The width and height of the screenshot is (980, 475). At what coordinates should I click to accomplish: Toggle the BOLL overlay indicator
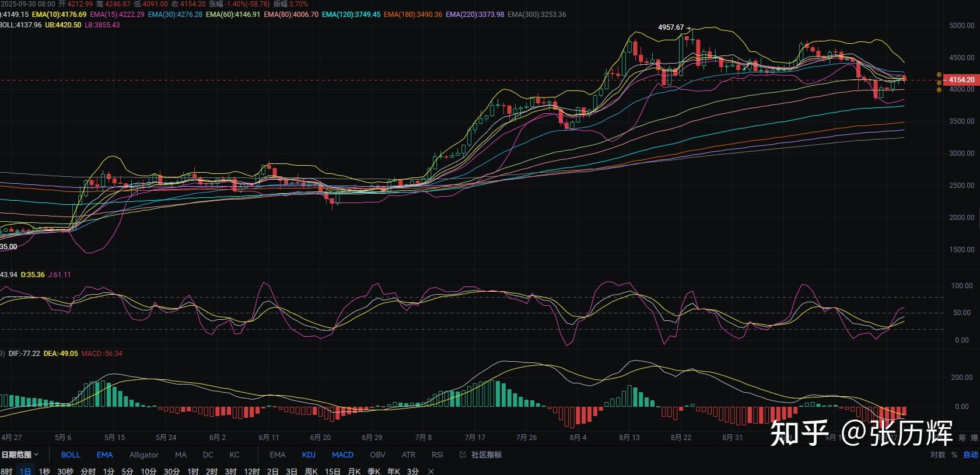pos(71,455)
